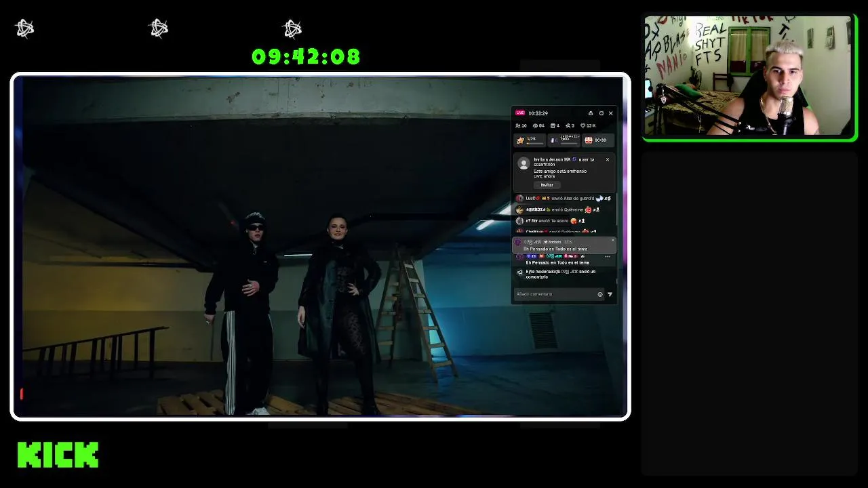
Task: Open the star goal showing 3/25
Action: pos(531,140)
